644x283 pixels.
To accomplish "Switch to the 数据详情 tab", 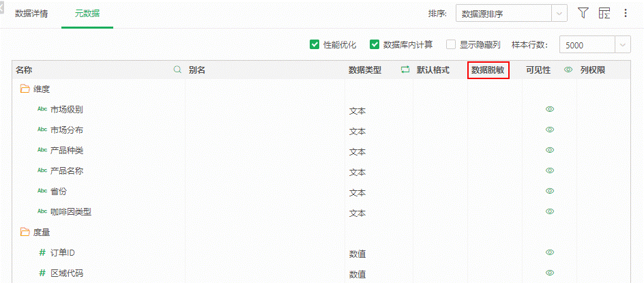I will 31,14.
